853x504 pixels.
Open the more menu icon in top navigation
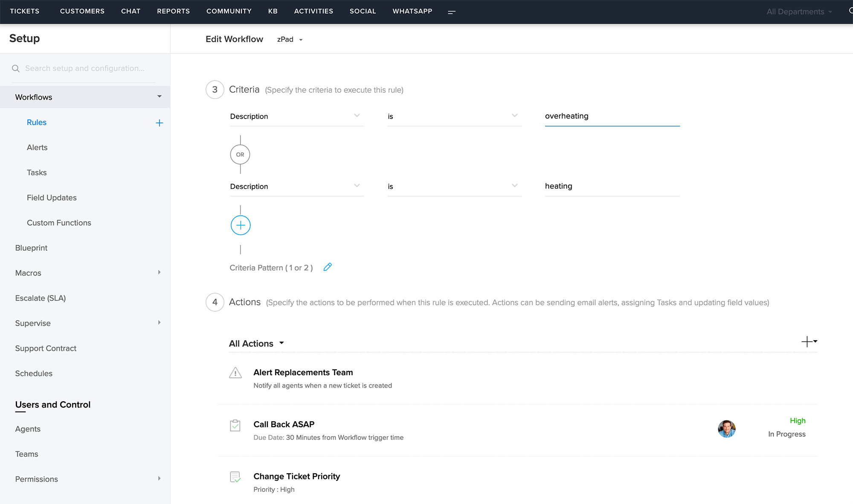(x=452, y=12)
